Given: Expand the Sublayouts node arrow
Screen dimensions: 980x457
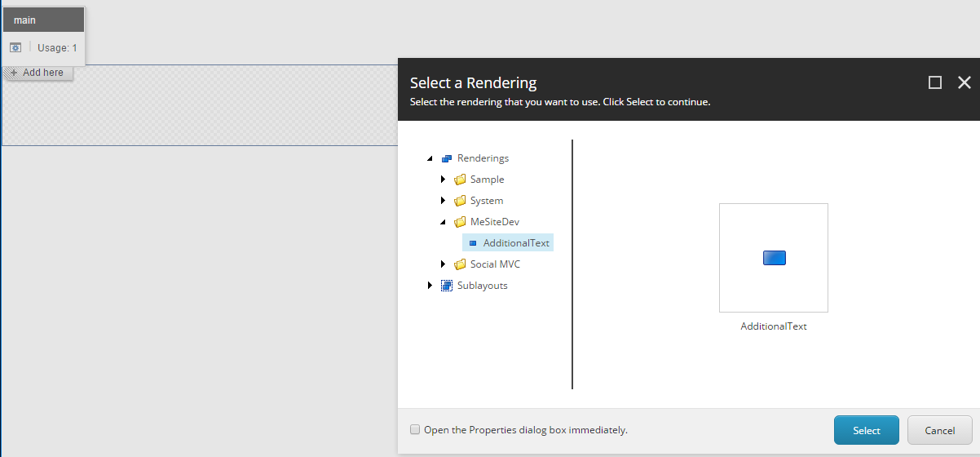Looking at the screenshot, I should click(430, 286).
